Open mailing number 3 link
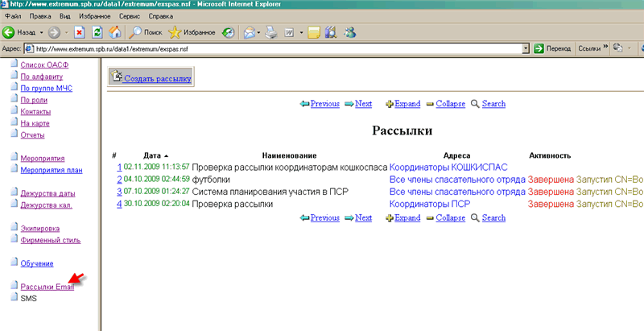The image size is (644, 331). 119,192
